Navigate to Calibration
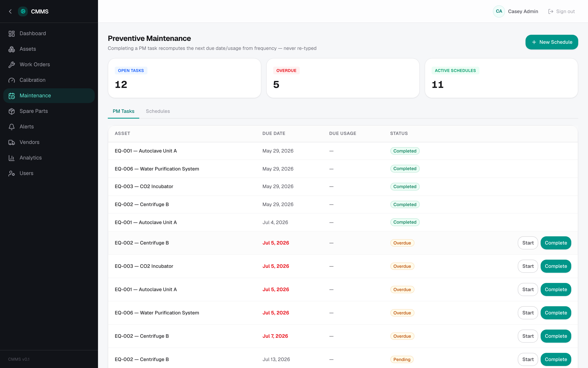This screenshot has height=368, width=588. click(49, 80)
